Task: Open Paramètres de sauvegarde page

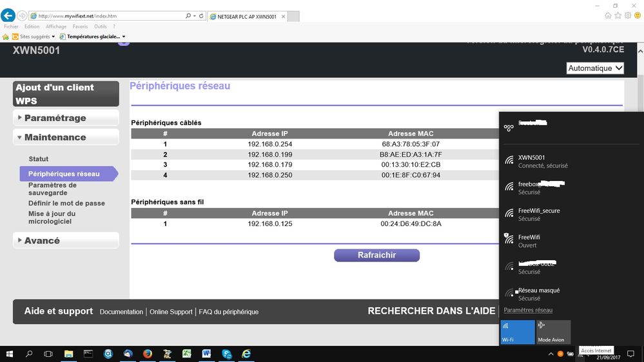Action: (52, 189)
